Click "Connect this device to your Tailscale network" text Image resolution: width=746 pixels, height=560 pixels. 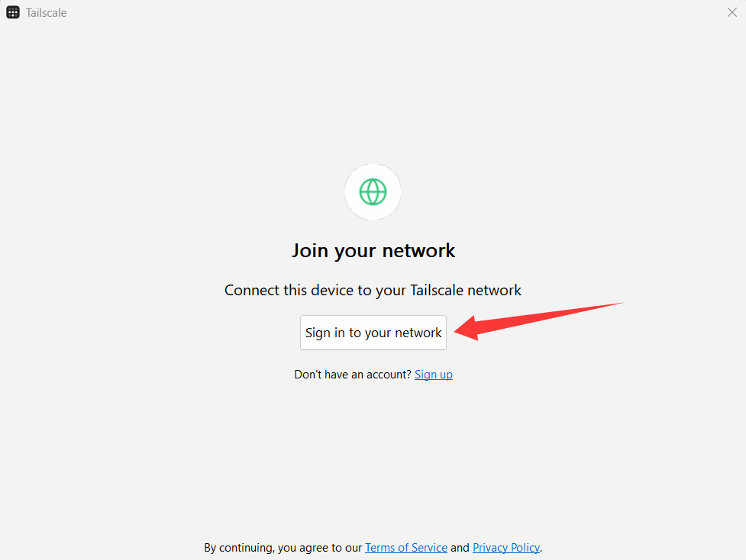[x=373, y=290]
